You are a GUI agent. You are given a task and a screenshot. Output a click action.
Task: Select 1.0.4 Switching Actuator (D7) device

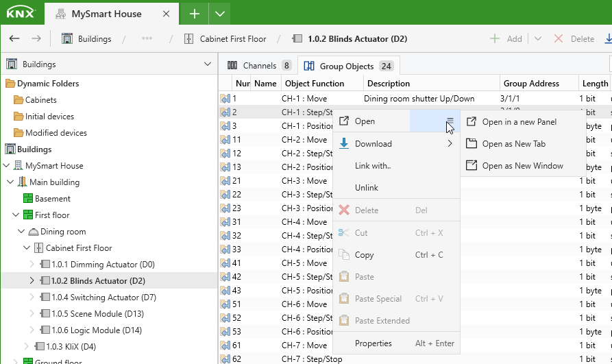click(103, 298)
